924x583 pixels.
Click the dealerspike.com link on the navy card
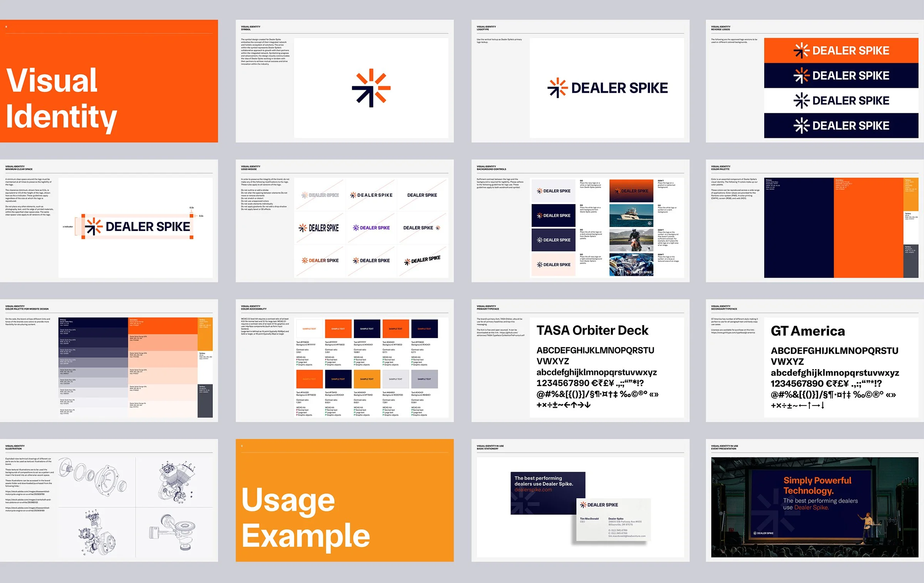coord(533,490)
